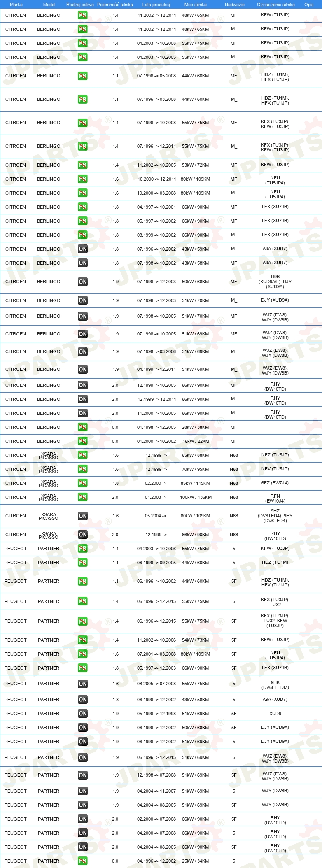Viewport: 322px width, 868px height.
Task: Select the RFN (EW10J4) engine code cell
Action: [x=275, y=498]
